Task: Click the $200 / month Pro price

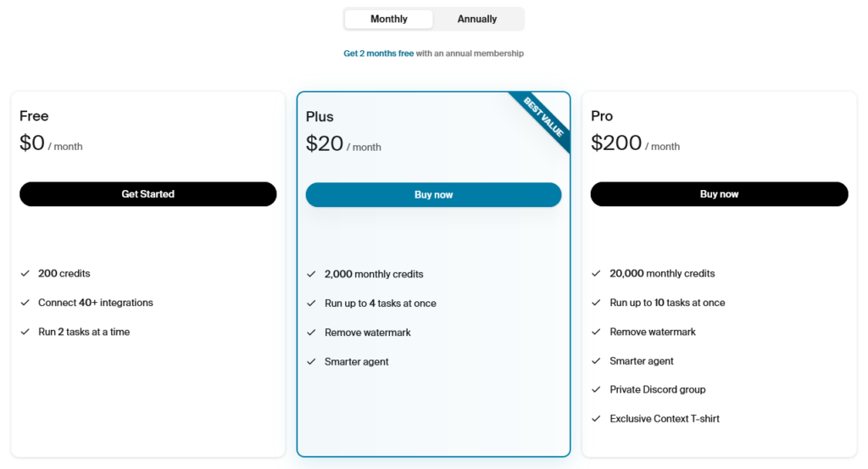Action: (x=635, y=143)
